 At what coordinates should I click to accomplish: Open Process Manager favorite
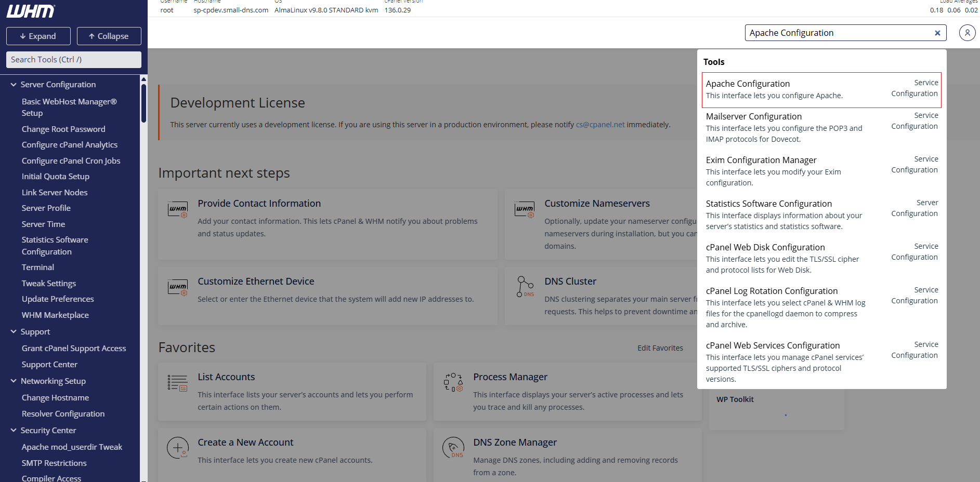coord(510,377)
